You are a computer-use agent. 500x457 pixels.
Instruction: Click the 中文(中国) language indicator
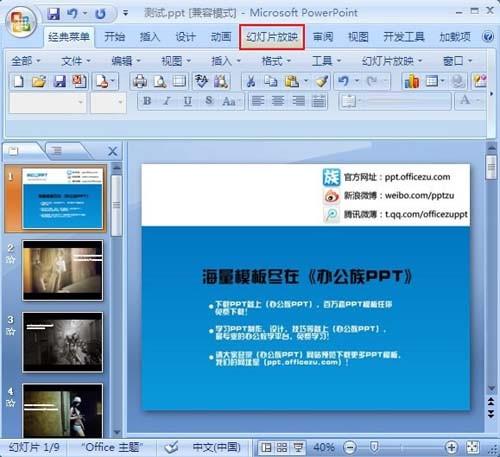[x=217, y=447]
